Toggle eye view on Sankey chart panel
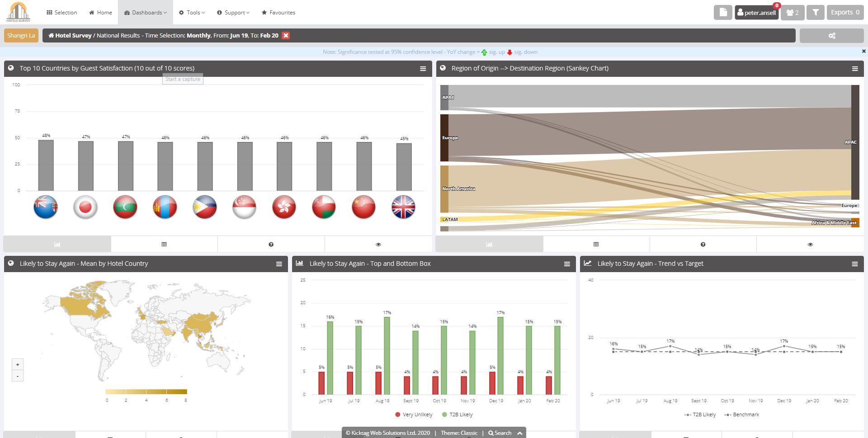Image resolution: width=868 pixels, height=438 pixels. pyautogui.click(x=810, y=244)
